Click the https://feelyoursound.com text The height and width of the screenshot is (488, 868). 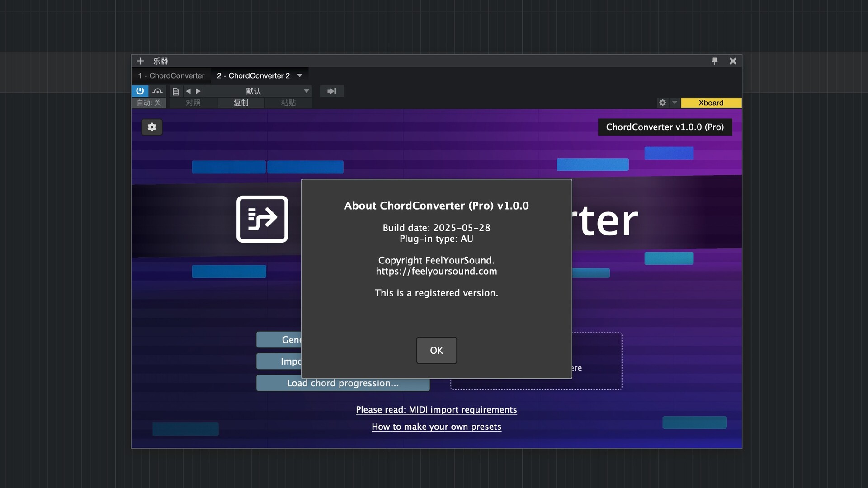436,271
